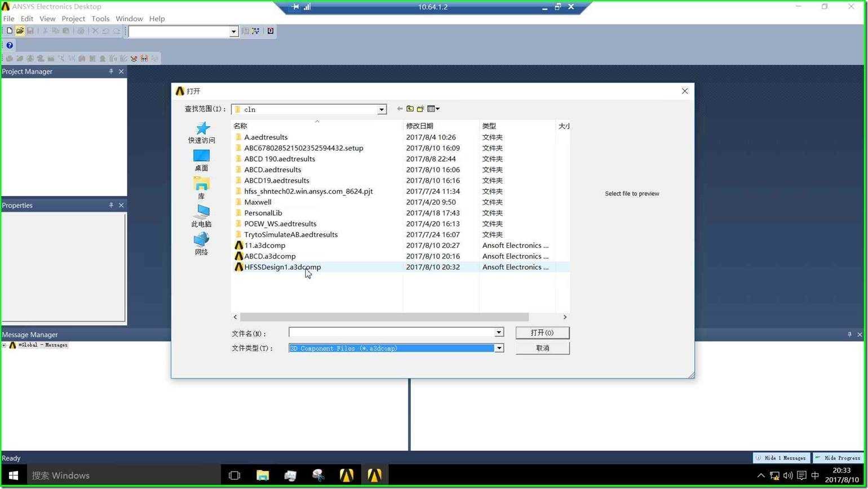Pin the Message Manager panel
This screenshot has width=868, height=489.
point(849,335)
